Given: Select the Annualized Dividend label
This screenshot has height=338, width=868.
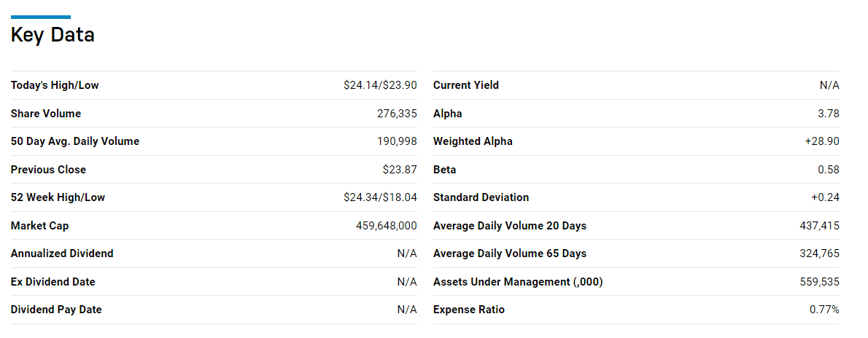Looking at the screenshot, I should pyautogui.click(x=62, y=253).
